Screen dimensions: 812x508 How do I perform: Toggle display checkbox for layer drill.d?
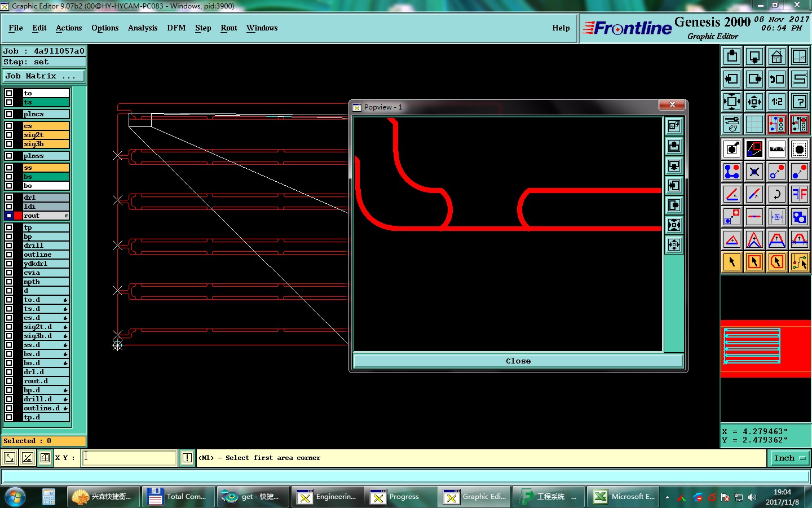(x=9, y=399)
